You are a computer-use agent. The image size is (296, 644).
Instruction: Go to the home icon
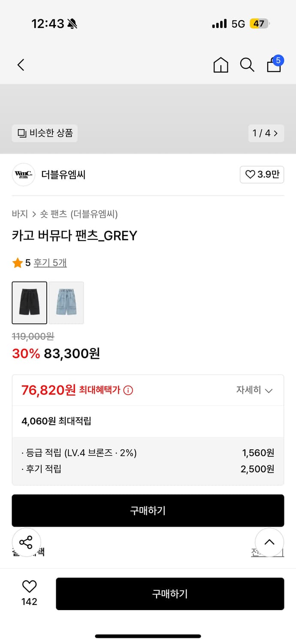click(x=220, y=65)
